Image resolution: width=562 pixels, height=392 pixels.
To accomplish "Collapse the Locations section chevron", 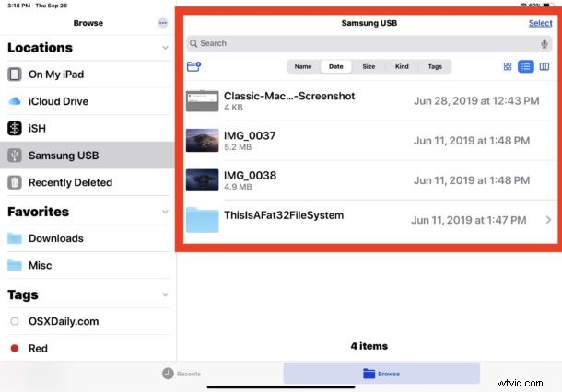I will pos(165,48).
